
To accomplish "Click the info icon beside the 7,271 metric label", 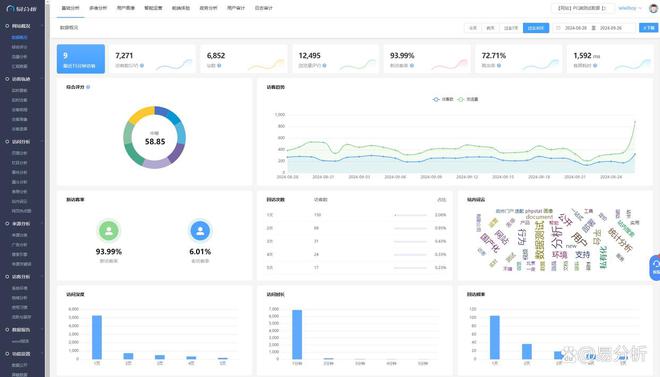I will 142,66.
